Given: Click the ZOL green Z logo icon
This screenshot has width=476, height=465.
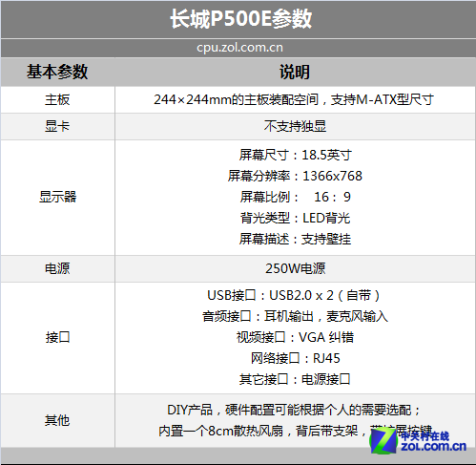Looking at the screenshot, I should pos(383,440).
